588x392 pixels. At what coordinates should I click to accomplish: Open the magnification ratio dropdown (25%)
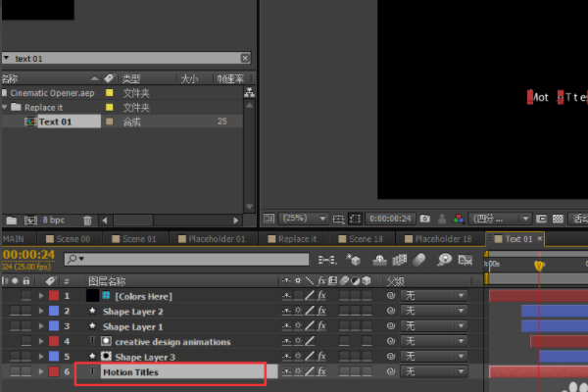tap(304, 218)
